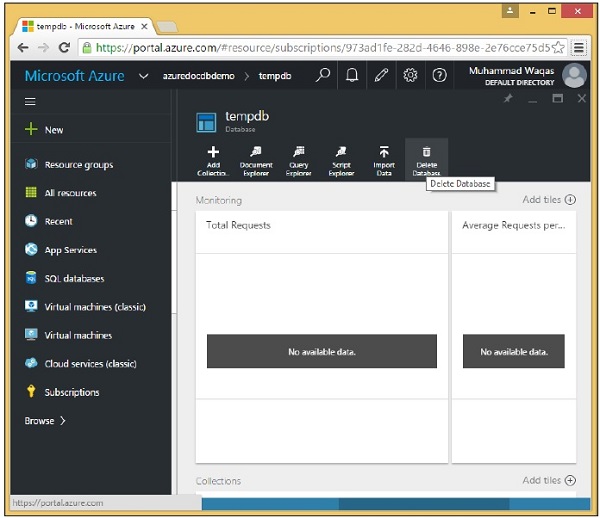Screen dimensions: 600x518
Task: Click the Microsoft Azure logo text
Action: pos(75,76)
